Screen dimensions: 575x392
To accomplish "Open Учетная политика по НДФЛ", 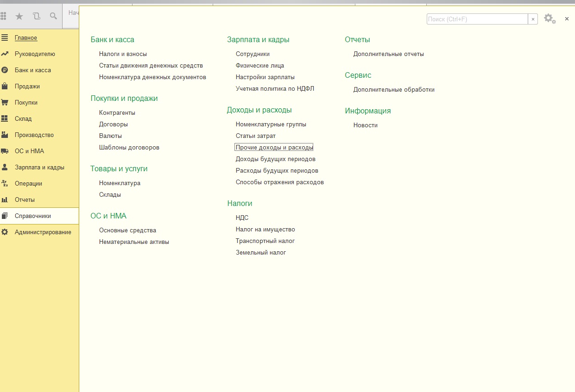I will [x=275, y=89].
